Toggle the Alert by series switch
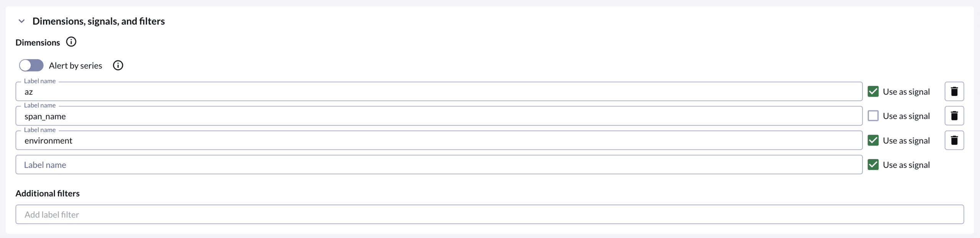 coord(31,65)
